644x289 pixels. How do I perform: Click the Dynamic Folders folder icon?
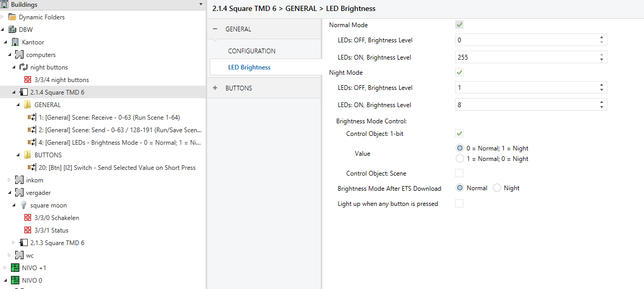click(x=13, y=17)
